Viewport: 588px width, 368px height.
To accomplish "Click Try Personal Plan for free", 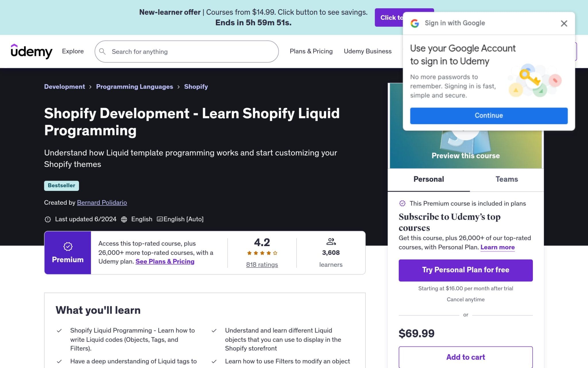I will coord(466,270).
